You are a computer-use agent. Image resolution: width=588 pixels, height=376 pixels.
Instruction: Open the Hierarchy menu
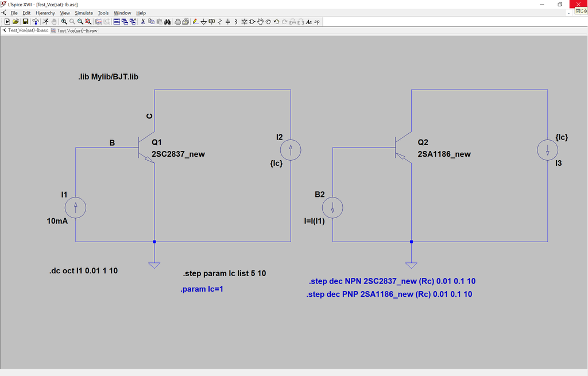point(45,13)
